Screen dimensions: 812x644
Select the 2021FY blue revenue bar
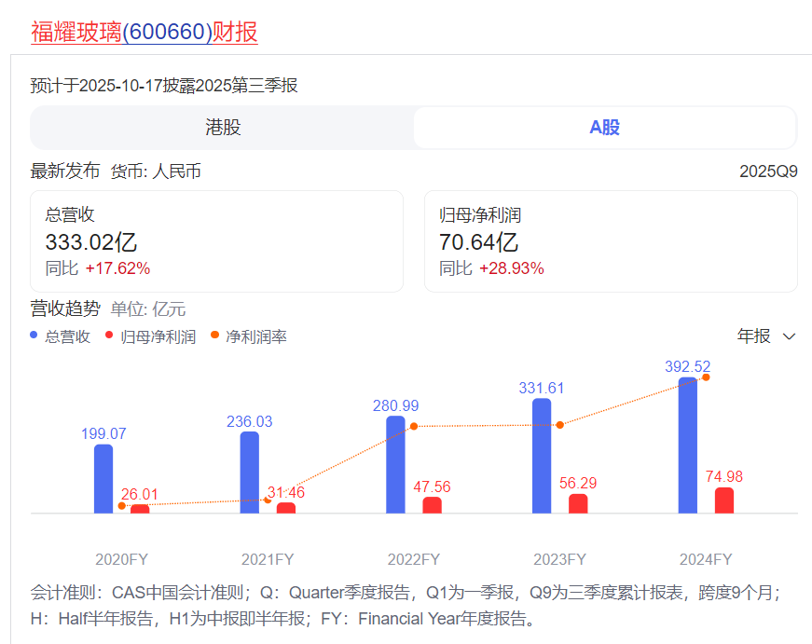click(250, 473)
